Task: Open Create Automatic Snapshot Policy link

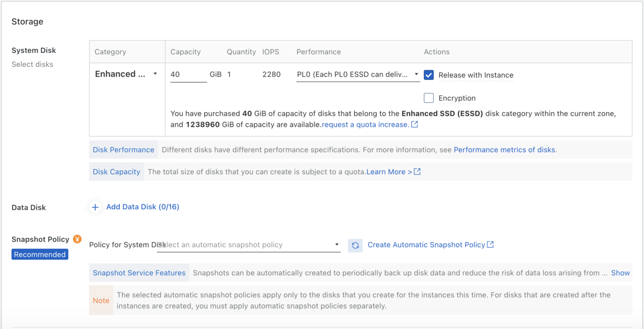Action: tap(426, 244)
